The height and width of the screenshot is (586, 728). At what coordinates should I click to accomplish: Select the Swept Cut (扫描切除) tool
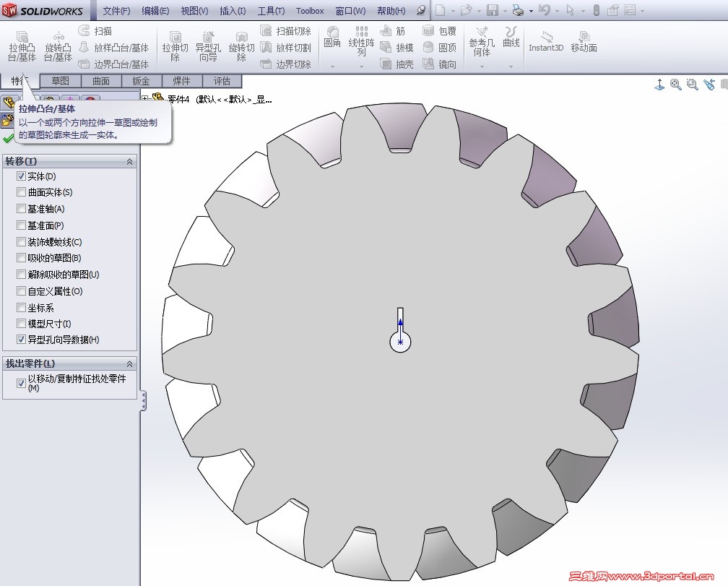285,31
